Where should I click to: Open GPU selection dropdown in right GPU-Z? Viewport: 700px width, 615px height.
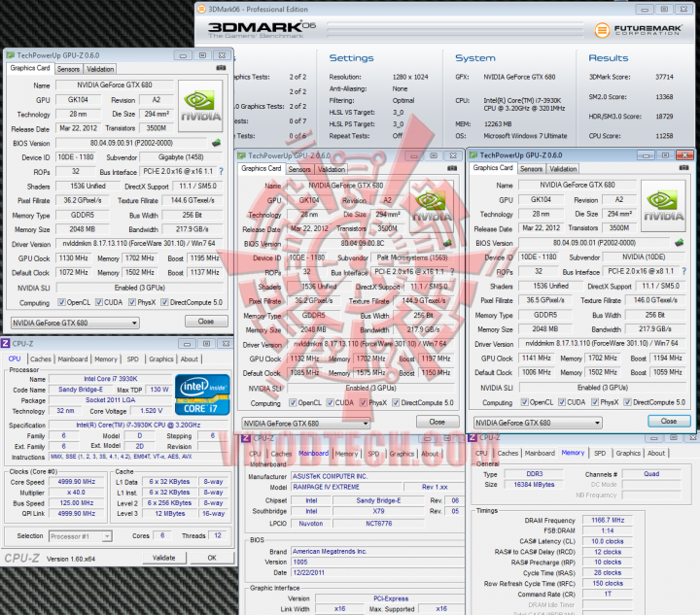[x=538, y=423]
